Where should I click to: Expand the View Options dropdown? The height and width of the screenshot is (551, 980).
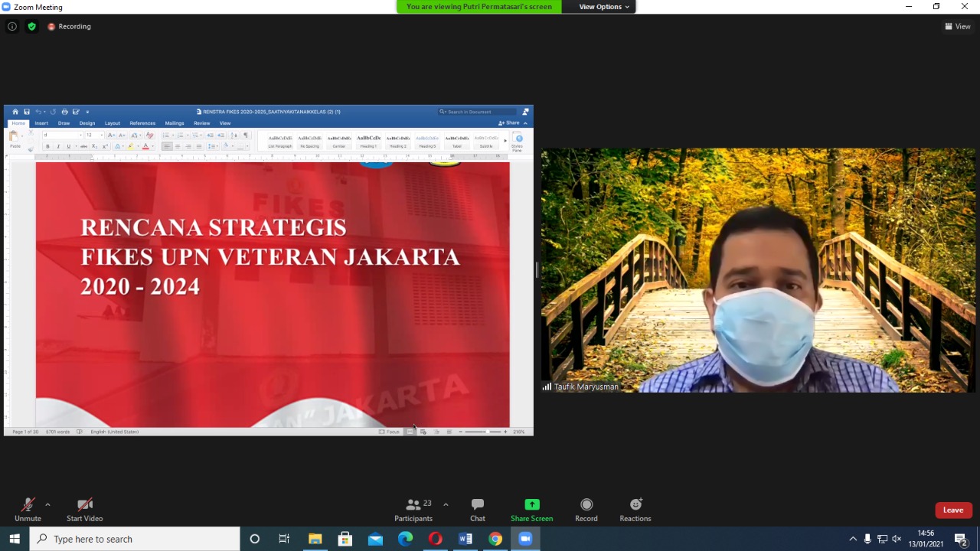pos(603,7)
